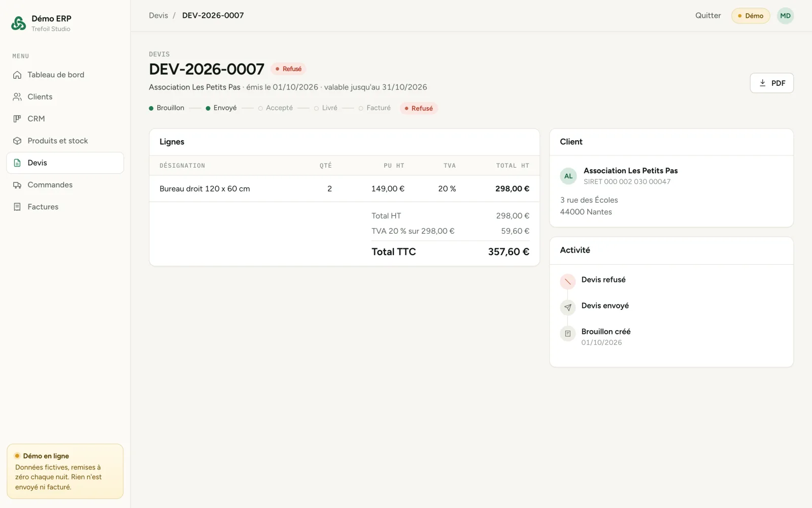Click the Refusé step in the status tracker
812x508 pixels.
point(419,108)
